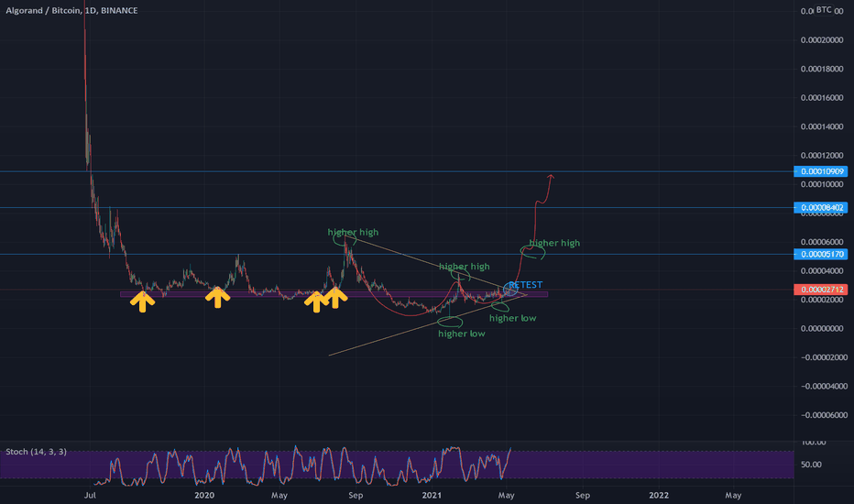Image resolution: width=854 pixels, height=504 pixels.
Task: Select the 0.00008402 blue price label
Action: [820, 208]
